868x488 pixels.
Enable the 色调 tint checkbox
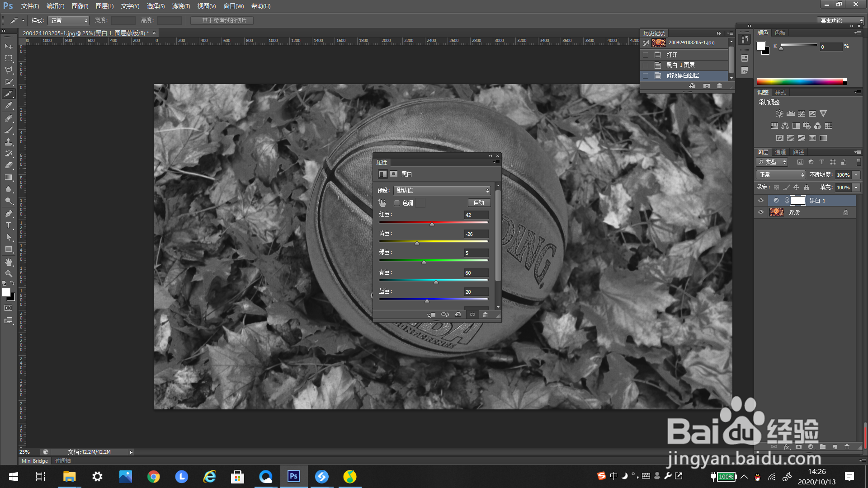pos(397,203)
